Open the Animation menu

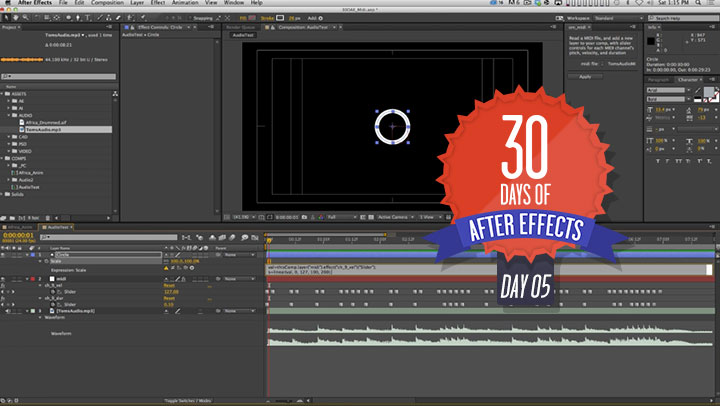point(185,3)
